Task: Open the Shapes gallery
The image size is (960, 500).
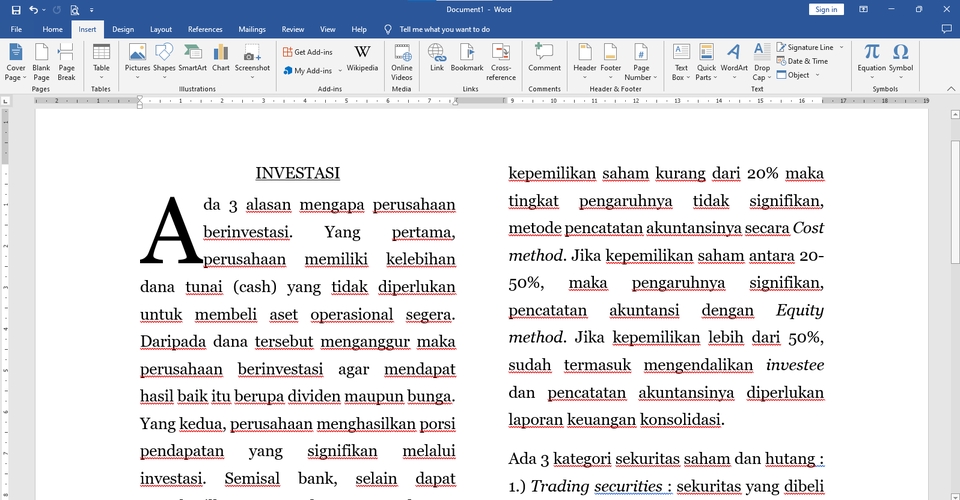Action: pyautogui.click(x=164, y=62)
